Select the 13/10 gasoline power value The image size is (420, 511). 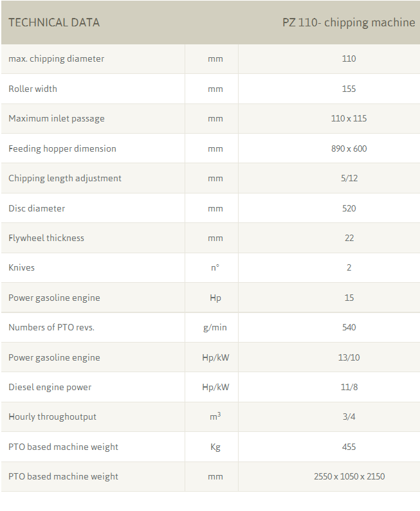point(349,357)
